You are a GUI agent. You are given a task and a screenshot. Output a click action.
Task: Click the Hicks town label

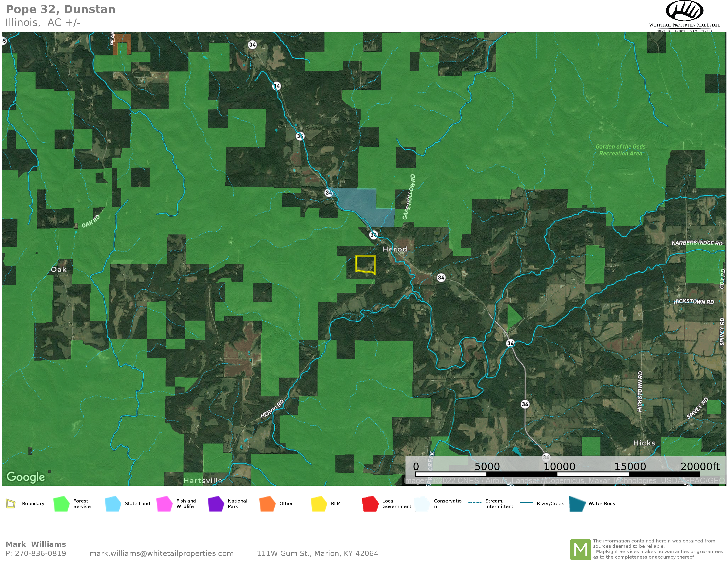(644, 443)
